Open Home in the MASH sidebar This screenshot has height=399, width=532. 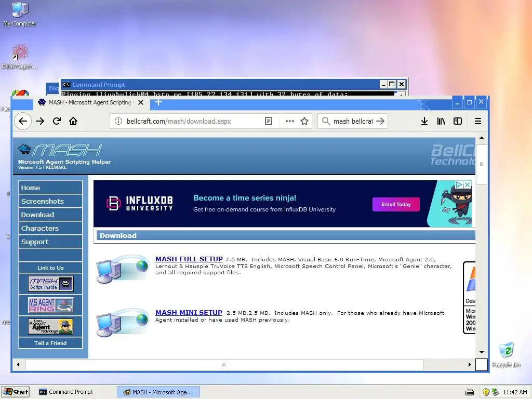tap(50, 188)
